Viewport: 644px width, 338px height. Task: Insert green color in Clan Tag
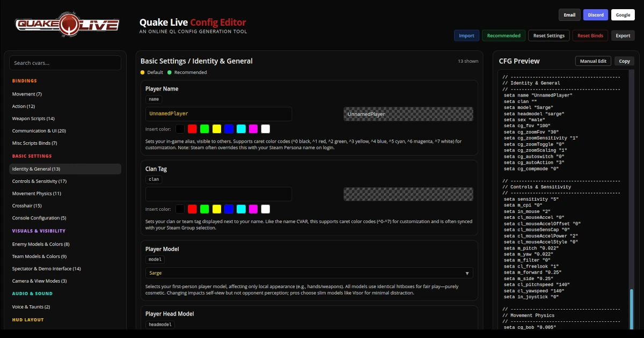point(204,209)
